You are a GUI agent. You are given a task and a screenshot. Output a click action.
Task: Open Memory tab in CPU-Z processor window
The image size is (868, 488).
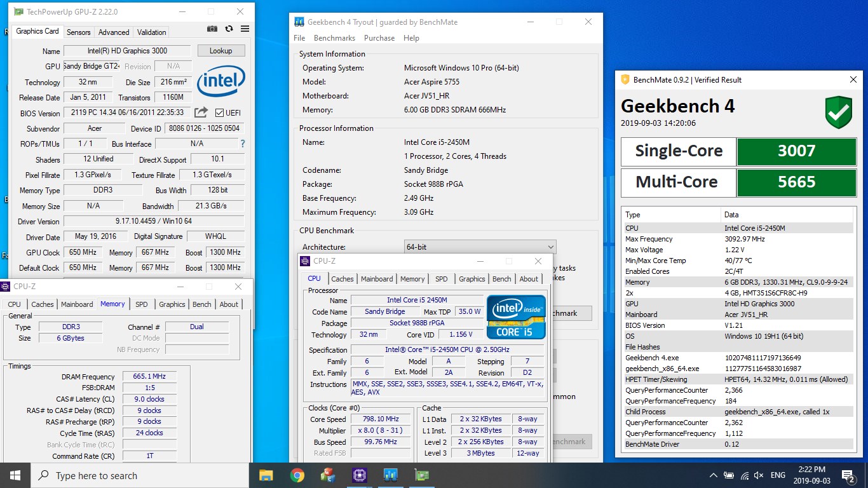(x=412, y=279)
